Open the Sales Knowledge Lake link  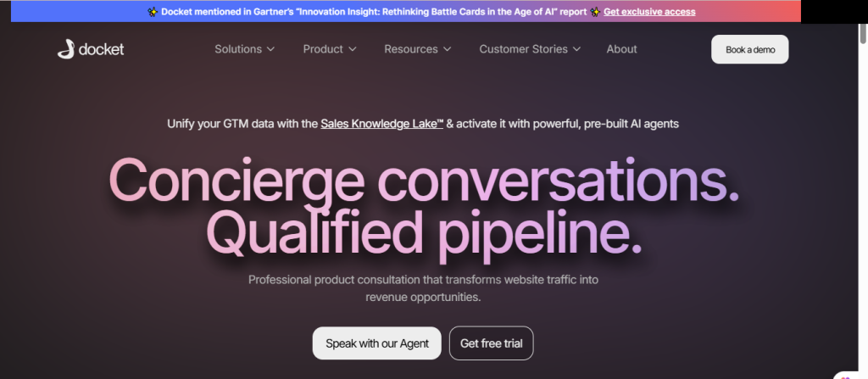381,124
